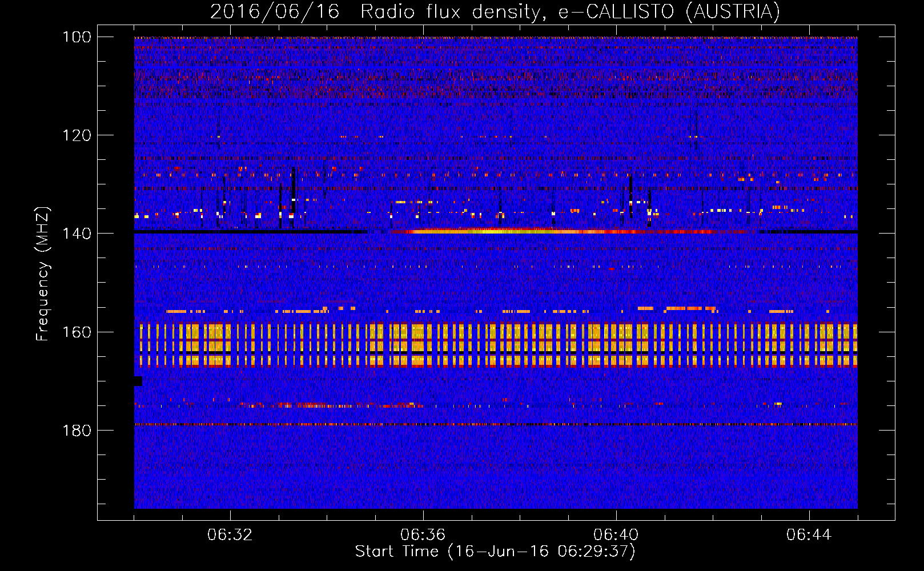Click the 'Start Time (16-Jun-16 06:29:37)' label
This screenshot has height=571, width=924.
(495, 552)
